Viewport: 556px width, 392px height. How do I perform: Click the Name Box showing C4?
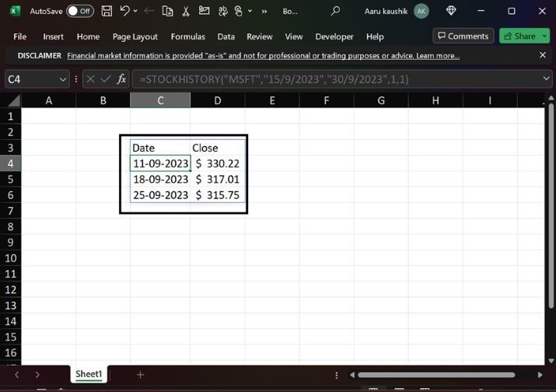(32, 79)
